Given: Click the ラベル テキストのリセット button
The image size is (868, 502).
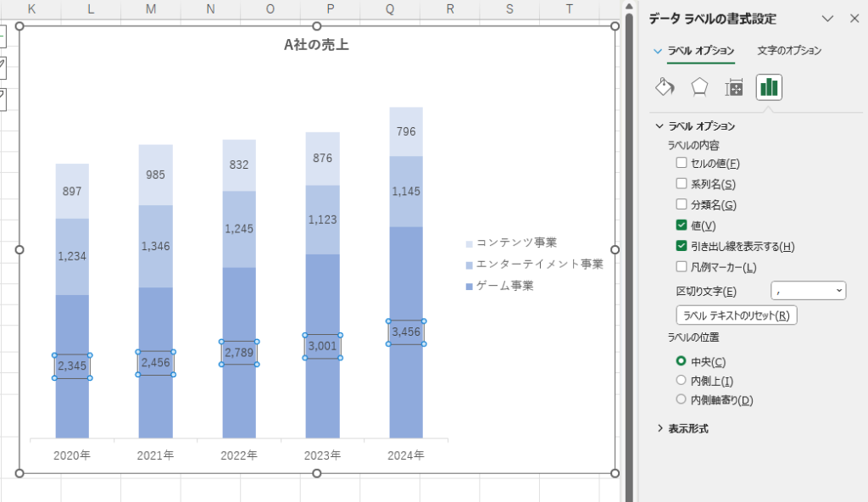Looking at the screenshot, I should (736, 315).
